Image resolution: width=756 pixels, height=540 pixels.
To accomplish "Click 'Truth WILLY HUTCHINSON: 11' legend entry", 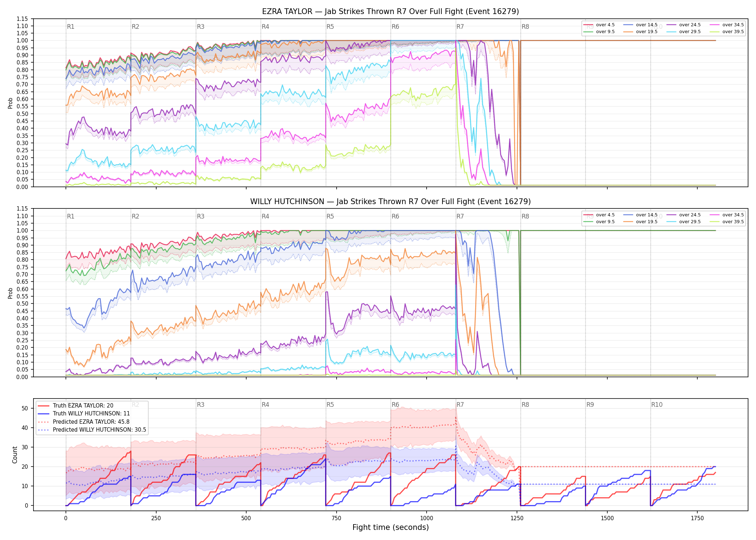I will 84,414.
